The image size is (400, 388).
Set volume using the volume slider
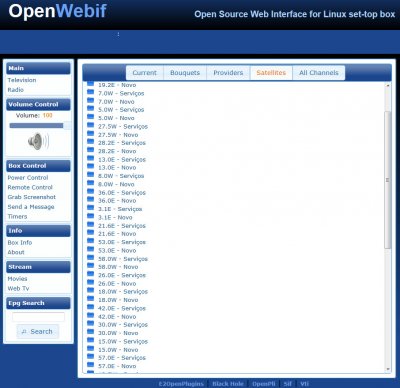[x=40, y=126]
